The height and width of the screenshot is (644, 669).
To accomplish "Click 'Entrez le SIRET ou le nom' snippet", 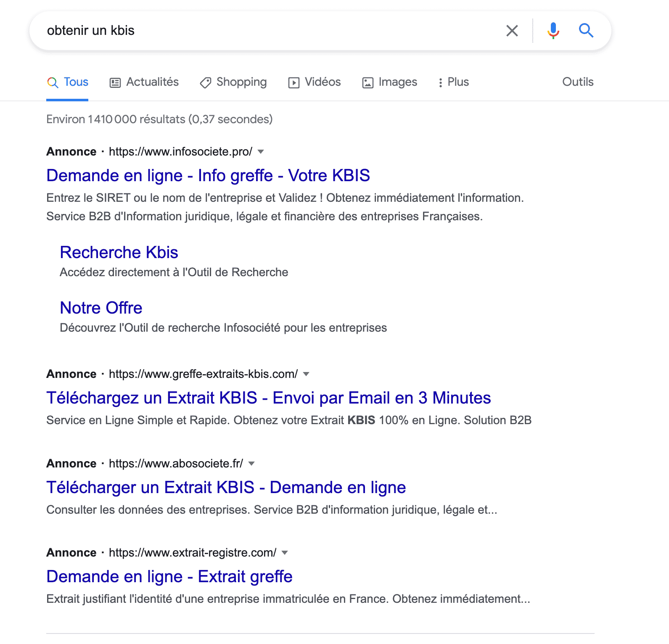I will click(285, 207).
